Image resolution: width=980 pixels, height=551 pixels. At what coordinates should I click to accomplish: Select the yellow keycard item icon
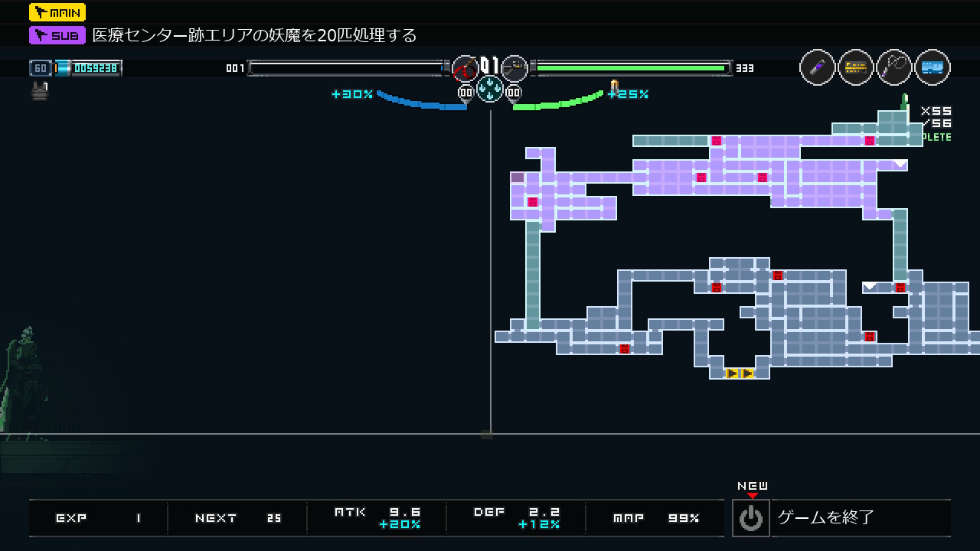tap(855, 67)
